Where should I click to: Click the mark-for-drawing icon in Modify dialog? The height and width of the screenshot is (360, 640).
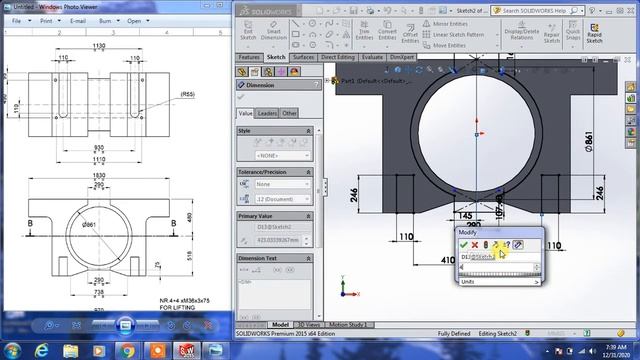(518, 245)
